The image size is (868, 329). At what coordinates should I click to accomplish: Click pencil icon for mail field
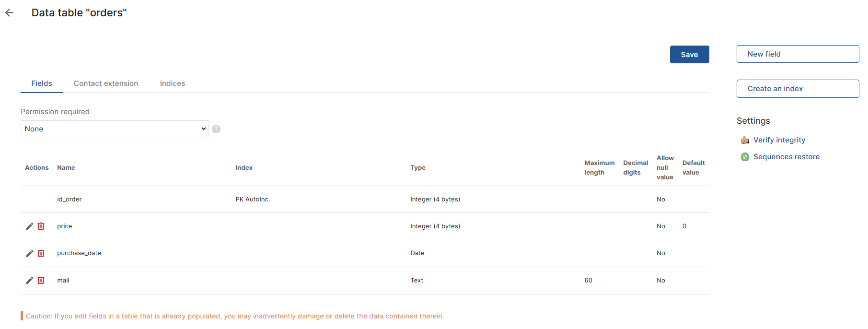coord(29,281)
